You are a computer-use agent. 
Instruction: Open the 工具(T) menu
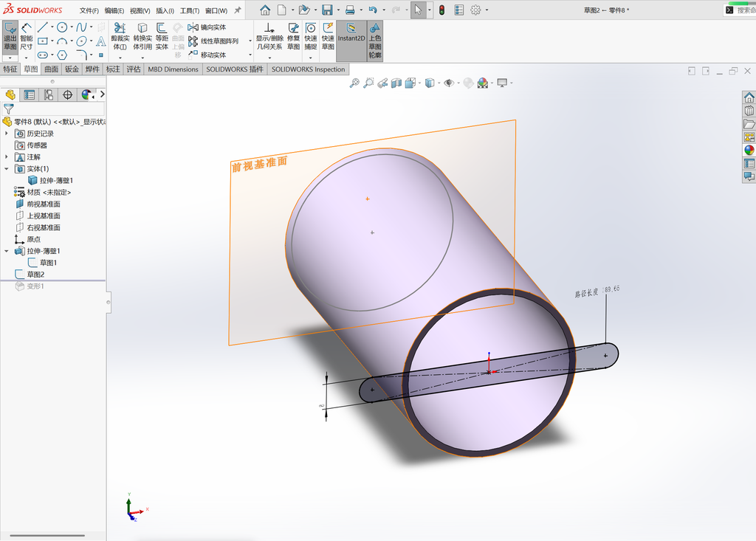coord(190,10)
